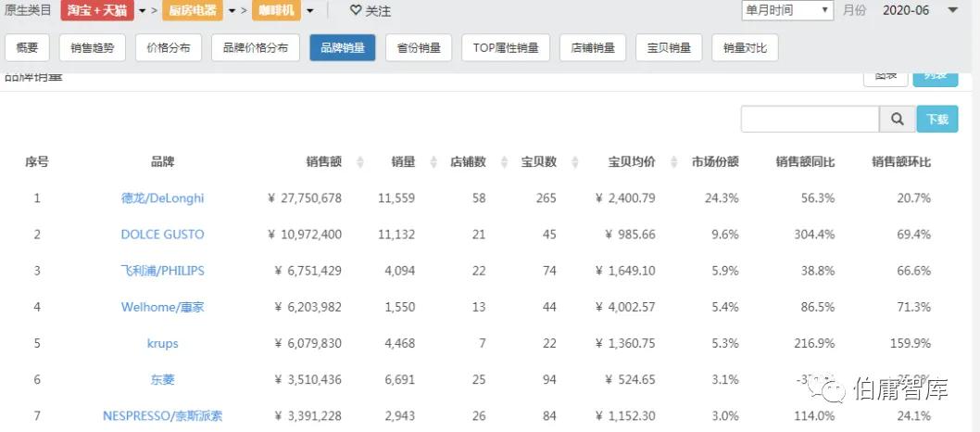
Task: Switch to the 概要 tab
Action: 27,47
